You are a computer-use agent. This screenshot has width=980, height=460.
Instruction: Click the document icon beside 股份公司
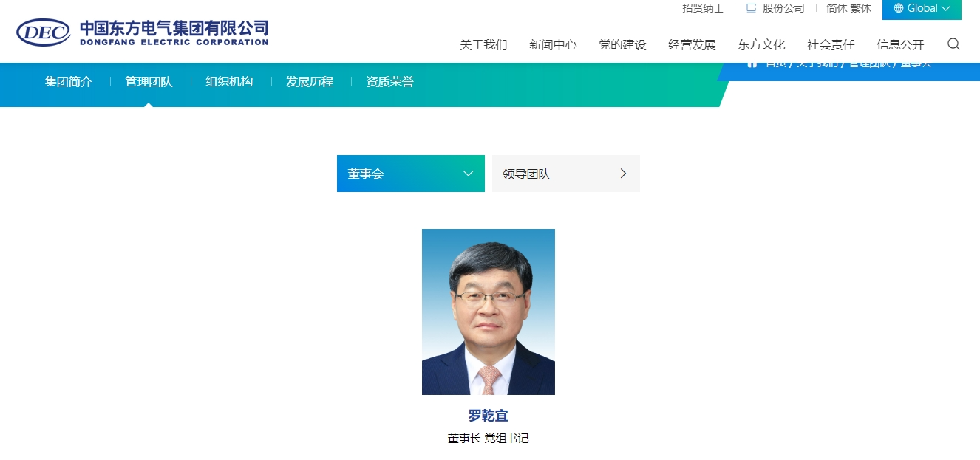[751, 8]
